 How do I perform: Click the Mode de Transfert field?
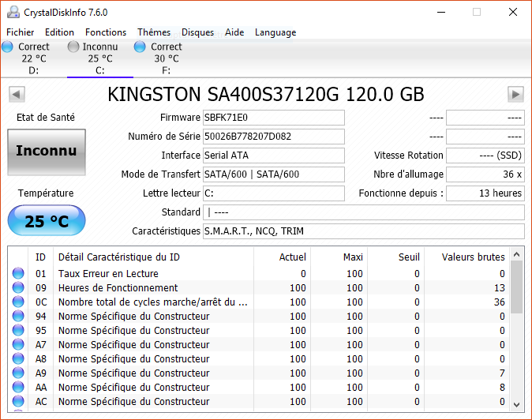(x=273, y=174)
